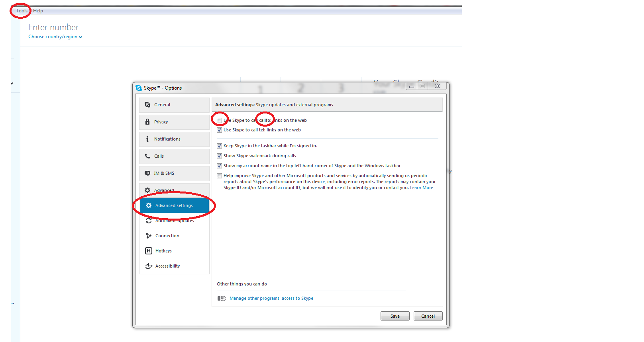
Task: Select Advanced settings in the sidebar
Action: tap(174, 205)
